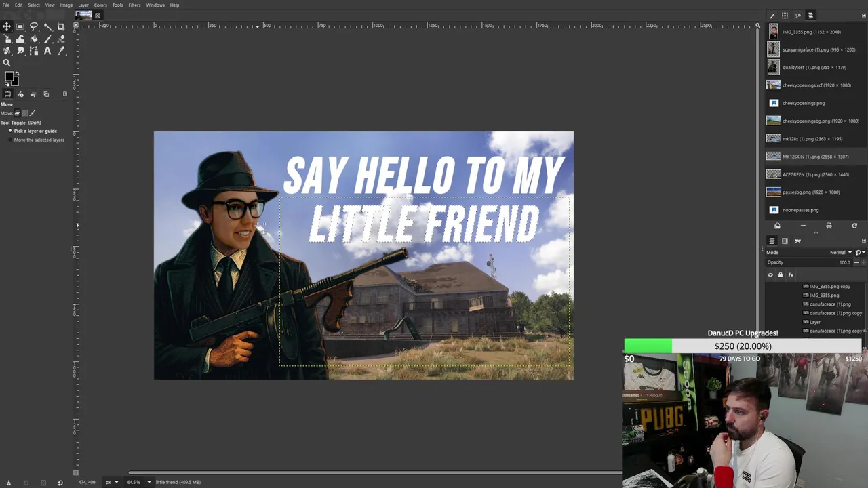Screen dimensions: 868x488
Task: Open the Select menu
Action: pyautogui.click(x=34, y=5)
